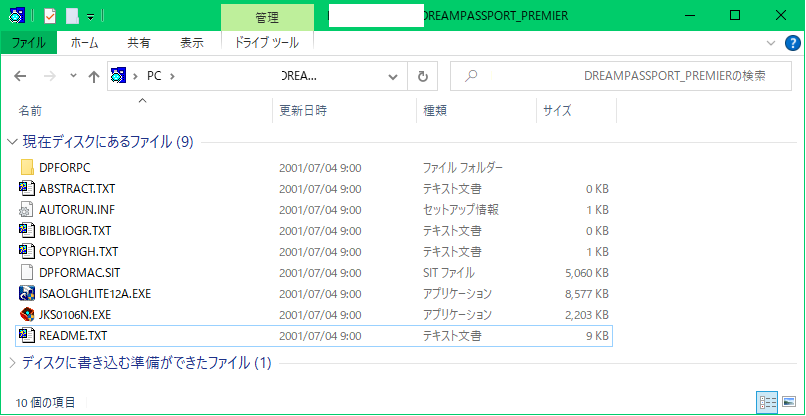Click the BIBLIOGR.TXT file icon
Viewport: 806px width, 416px height.
pos(27,231)
